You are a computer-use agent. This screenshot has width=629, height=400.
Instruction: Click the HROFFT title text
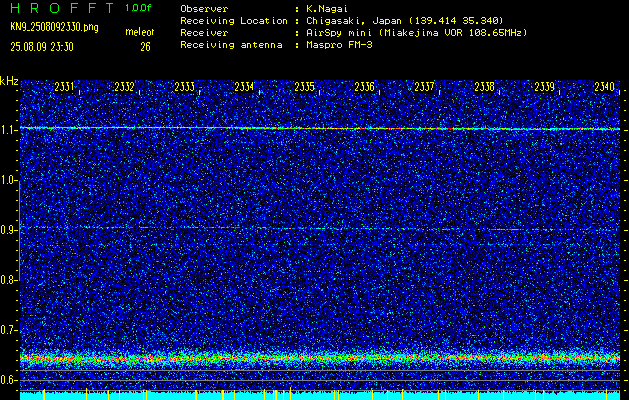63,8
